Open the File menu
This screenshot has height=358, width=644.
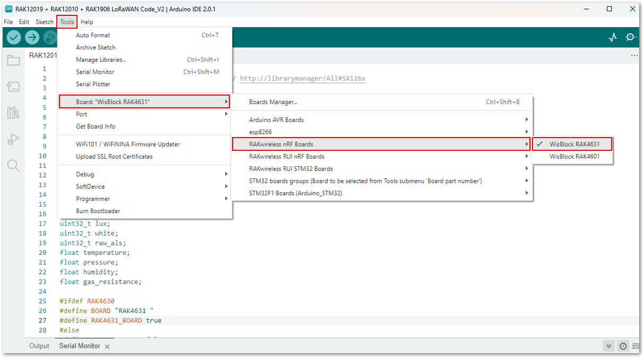pyautogui.click(x=8, y=22)
